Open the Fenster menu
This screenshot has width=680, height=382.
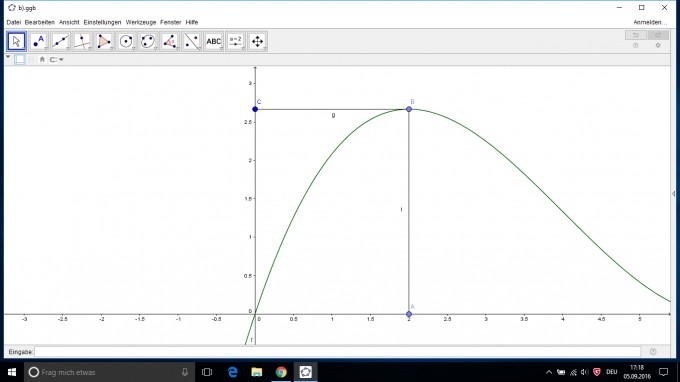coord(170,22)
